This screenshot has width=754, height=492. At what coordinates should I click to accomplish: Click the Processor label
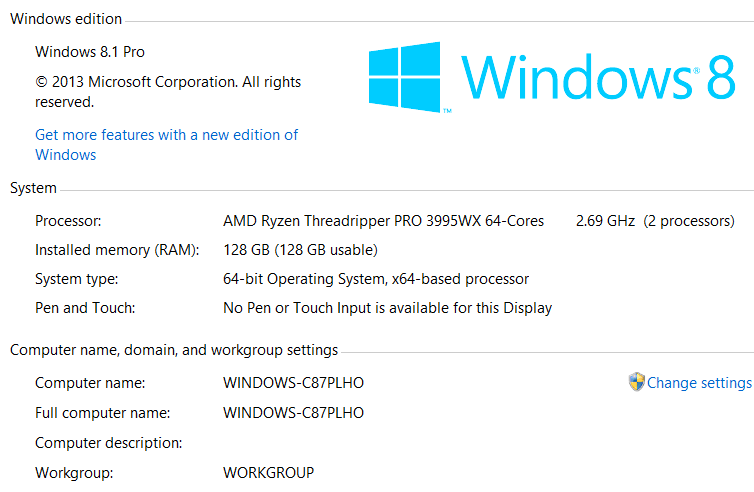pos(68,221)
